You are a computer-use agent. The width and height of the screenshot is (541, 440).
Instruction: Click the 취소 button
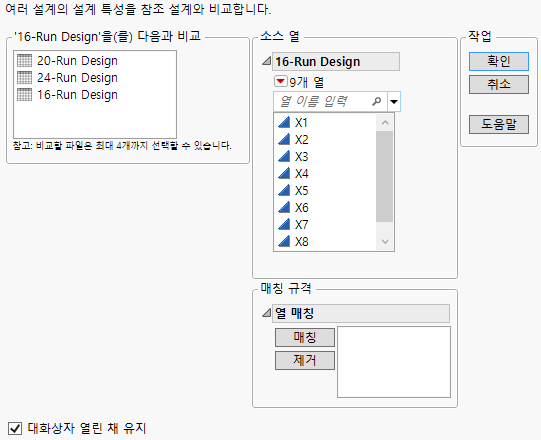coord(499,84)
